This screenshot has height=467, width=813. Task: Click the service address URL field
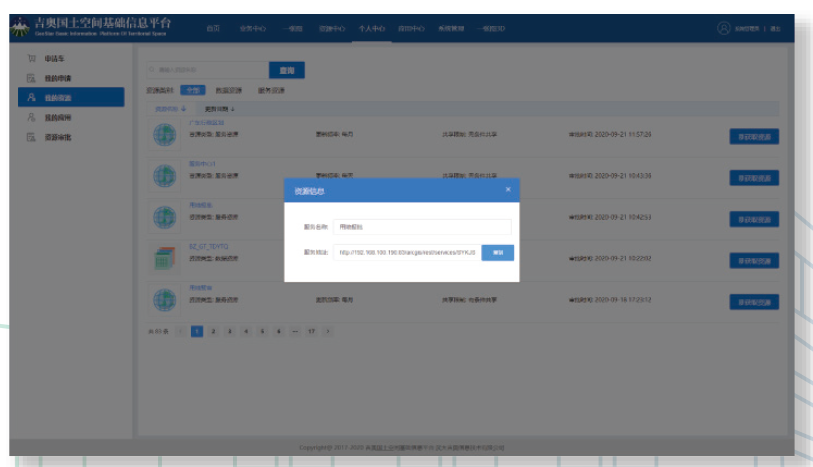click(x=407, y=253)
